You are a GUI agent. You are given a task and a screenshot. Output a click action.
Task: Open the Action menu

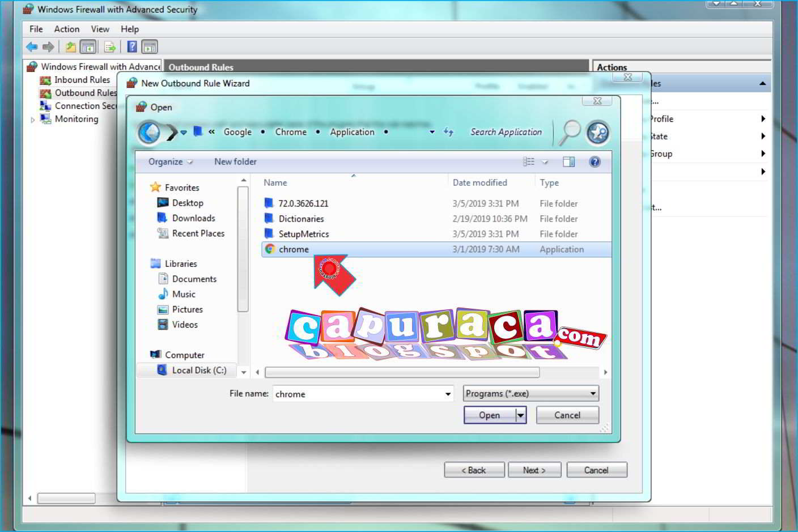click(67, 29)
